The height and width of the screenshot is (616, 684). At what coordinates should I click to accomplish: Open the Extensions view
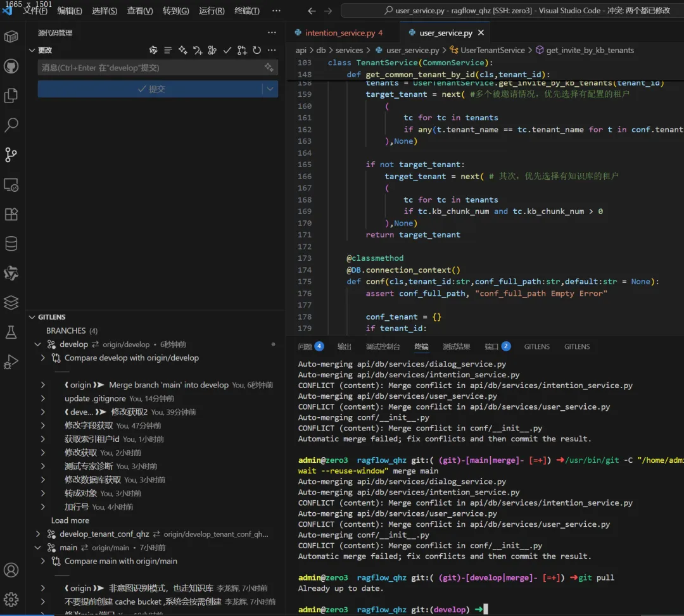(11, 214)
